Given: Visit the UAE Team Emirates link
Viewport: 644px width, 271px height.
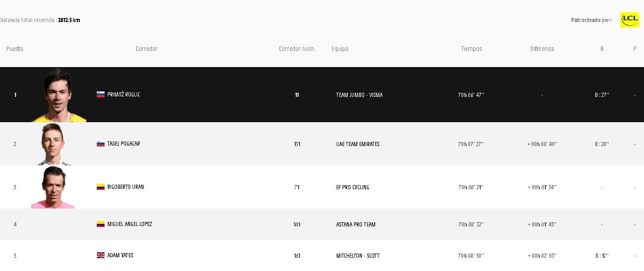Looking at the screenshot, I should (x=358, y=144).
